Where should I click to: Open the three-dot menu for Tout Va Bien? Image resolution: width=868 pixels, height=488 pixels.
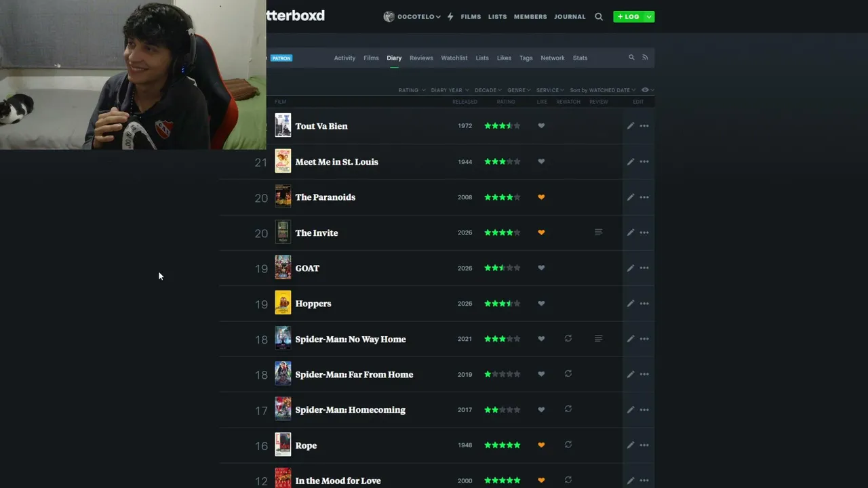(644, 126)
